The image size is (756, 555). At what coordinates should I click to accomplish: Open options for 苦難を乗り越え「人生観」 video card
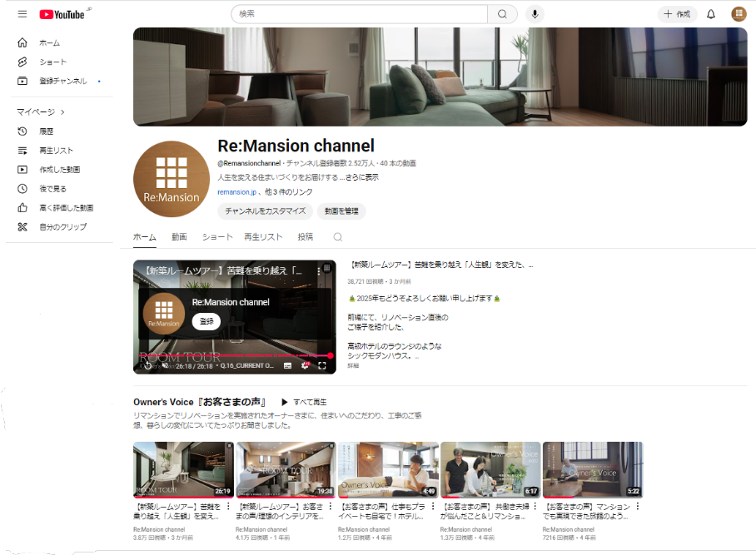point(228,507)
